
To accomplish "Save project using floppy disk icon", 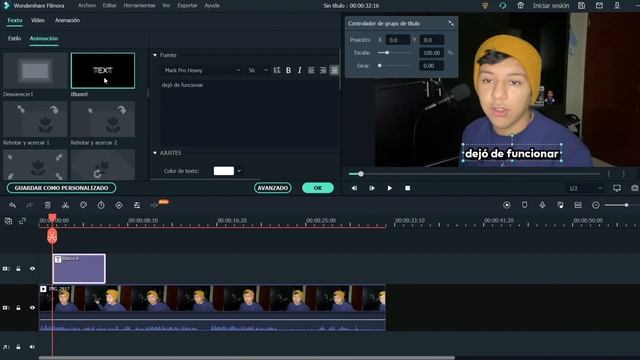I will coord(581,6).
